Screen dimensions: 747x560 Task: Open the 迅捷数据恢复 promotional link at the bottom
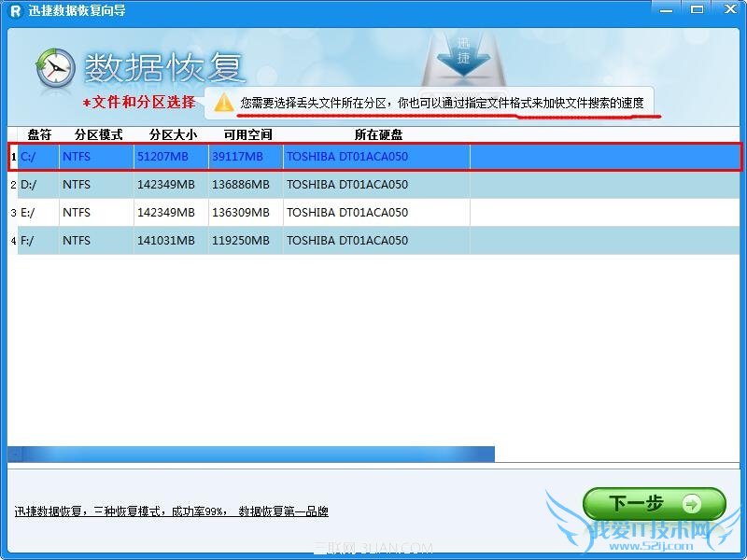[x=172, y=511]
